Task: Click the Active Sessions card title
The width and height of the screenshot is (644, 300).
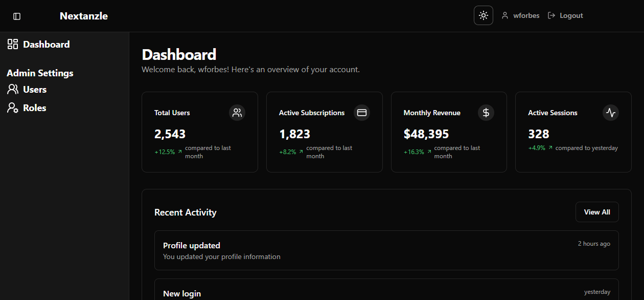Action: coord(553,113)
